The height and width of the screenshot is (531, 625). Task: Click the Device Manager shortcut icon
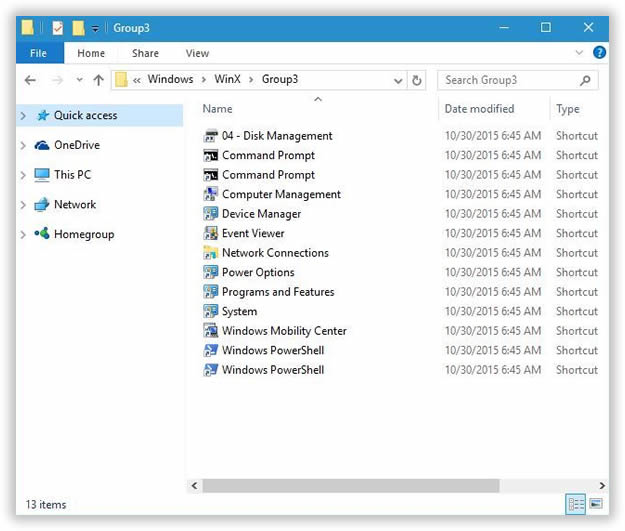(210, 214)
